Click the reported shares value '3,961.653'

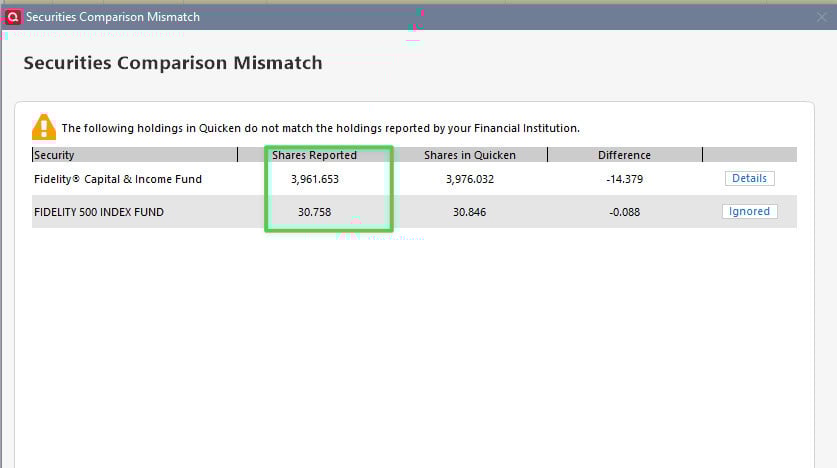click(x=315, y=179)
